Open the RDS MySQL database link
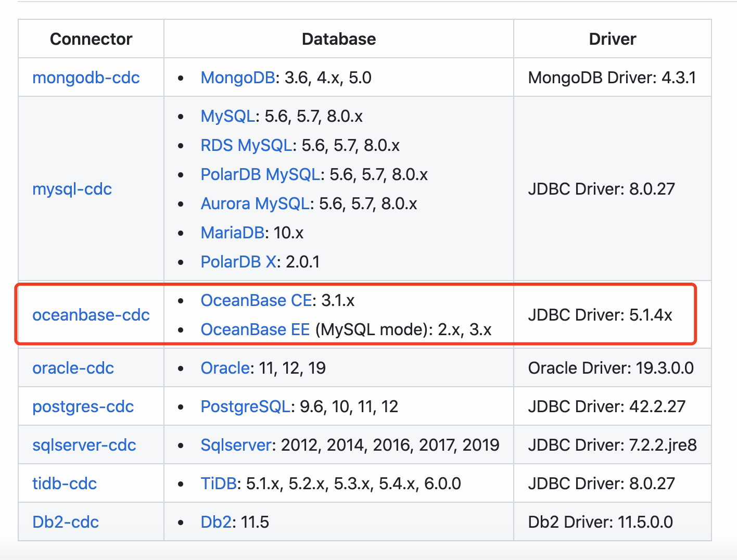 [x=246, y=145]
